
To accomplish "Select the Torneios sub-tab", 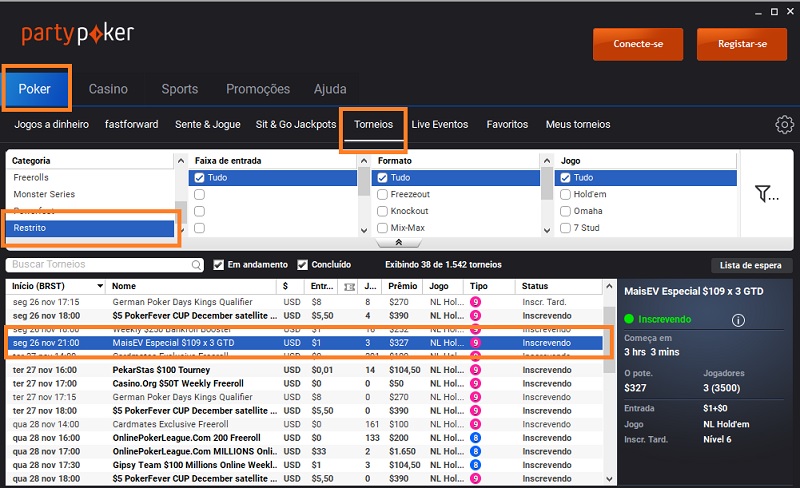I will tap(373, 125).
